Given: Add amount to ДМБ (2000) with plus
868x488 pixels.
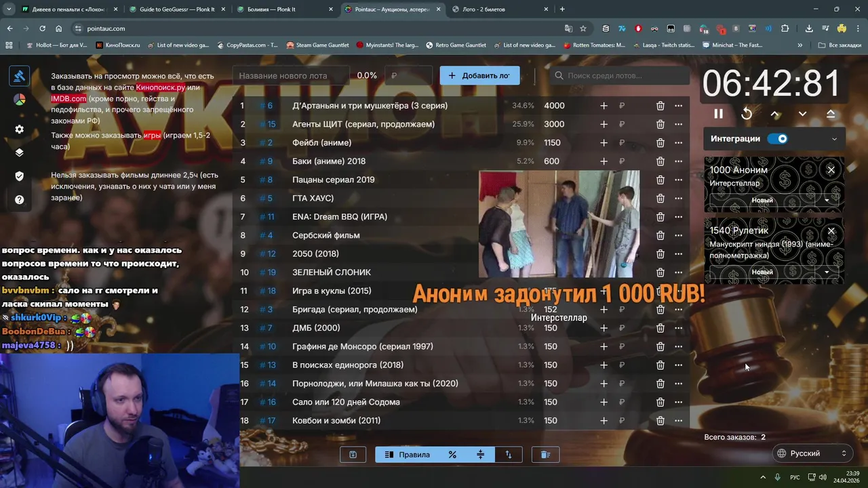Looking at the screenshot, I should point(604,328).
